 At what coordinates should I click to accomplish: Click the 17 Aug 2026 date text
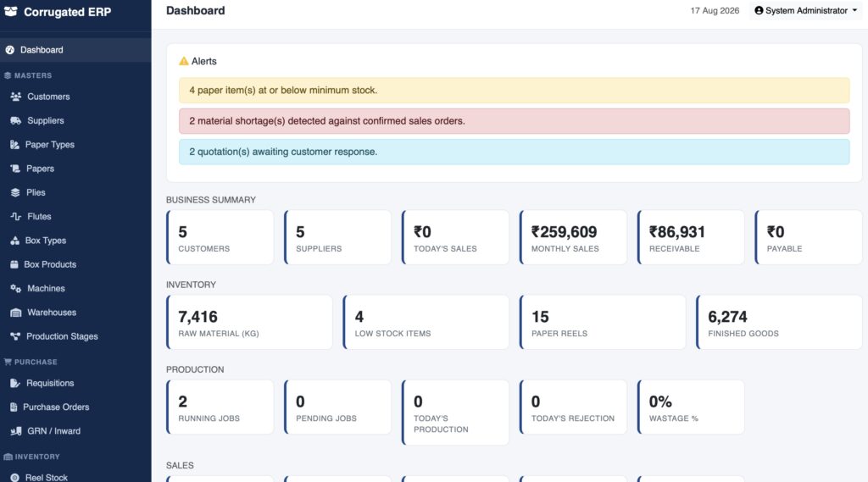[x=715, y=10]
